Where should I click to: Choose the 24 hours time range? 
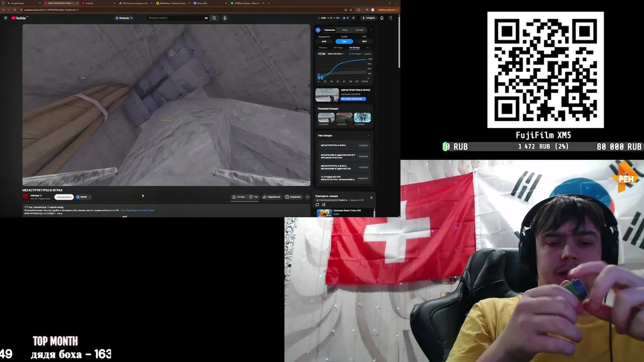(x=323, y=48)
